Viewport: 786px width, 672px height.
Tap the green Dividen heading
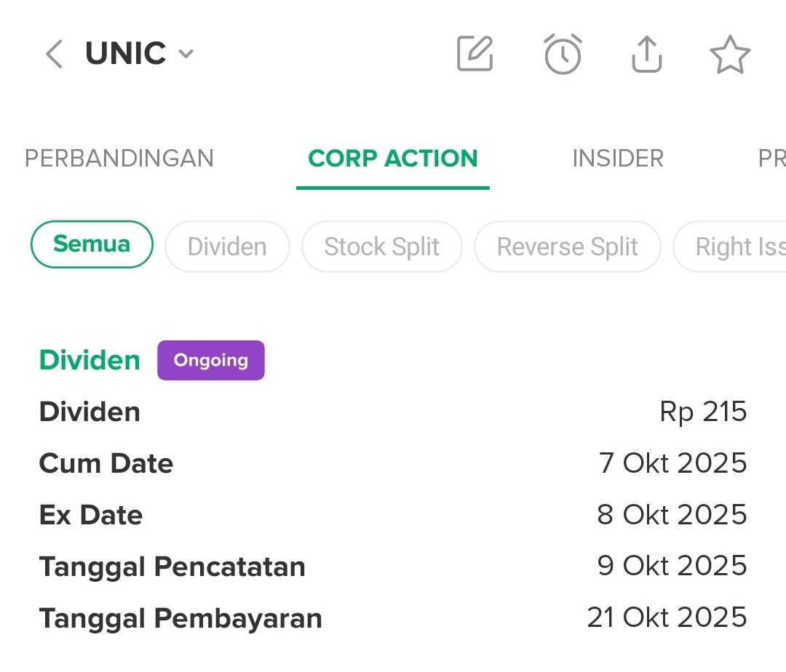coord(90,360)
